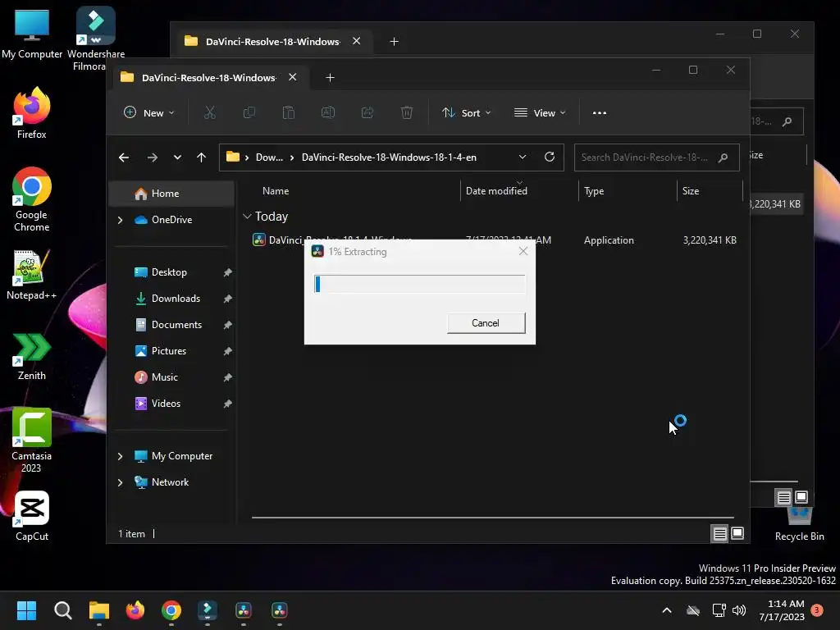The width and height of the screenshot is (840, 630).
Task: Go up one folder level
Action: (202, 157)
